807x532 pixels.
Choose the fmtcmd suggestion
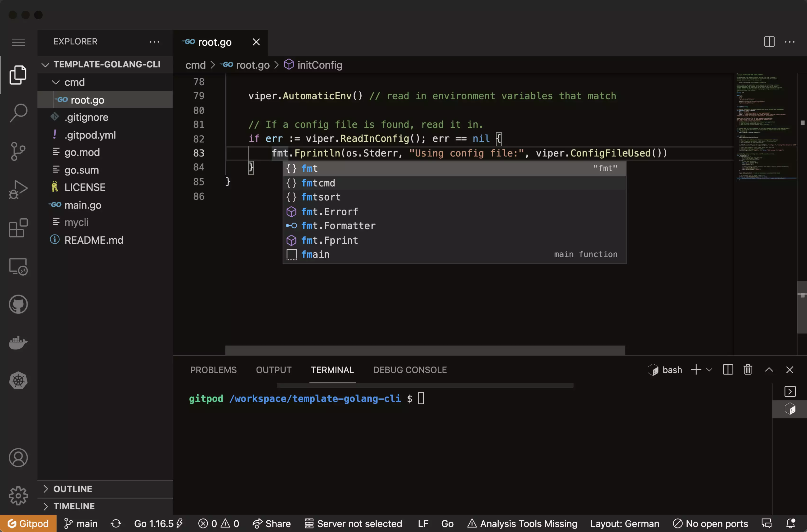(x=454, y=183)
